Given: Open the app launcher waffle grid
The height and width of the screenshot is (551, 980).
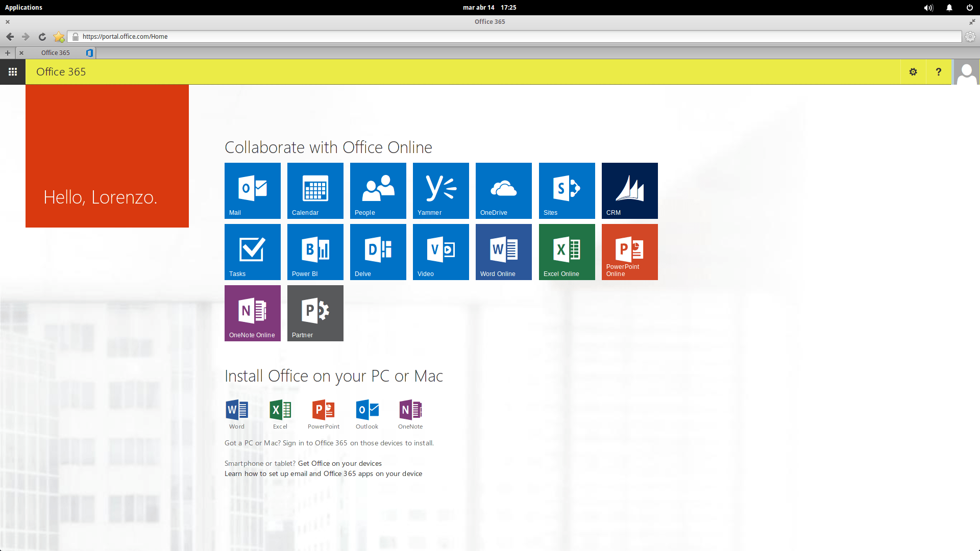Looking at the screenshot, I should click(13, 72).
